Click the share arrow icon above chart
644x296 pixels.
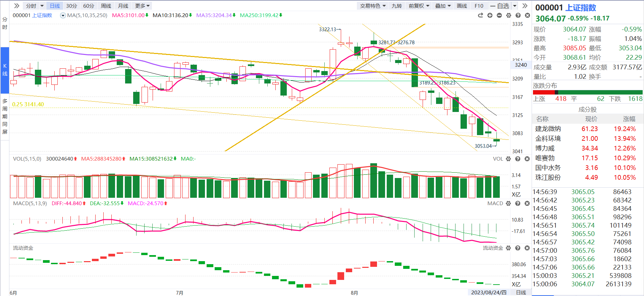[x=480, y=15]
